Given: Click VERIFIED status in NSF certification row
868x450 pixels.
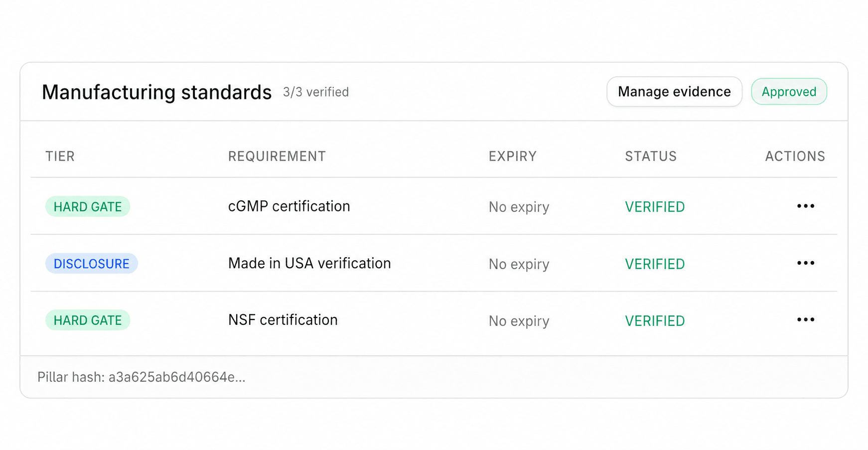Looking at the screenshot, I should point(654,321).
